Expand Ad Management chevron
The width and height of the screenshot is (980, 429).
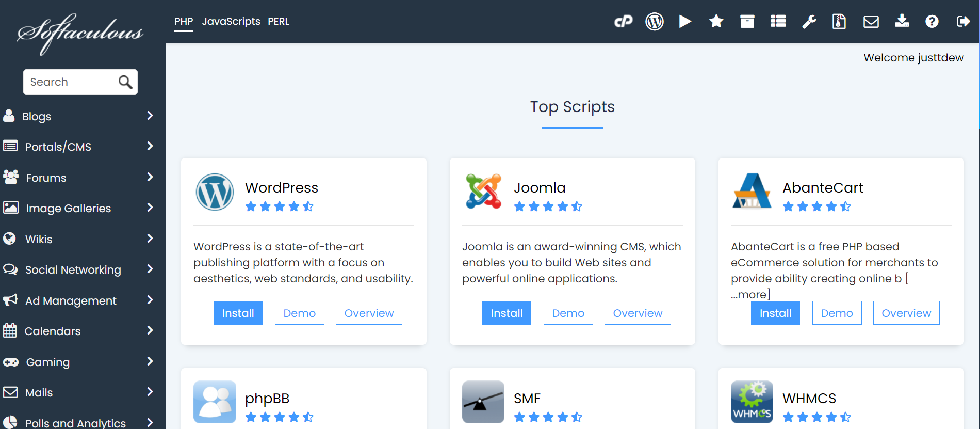click(150, 300)
